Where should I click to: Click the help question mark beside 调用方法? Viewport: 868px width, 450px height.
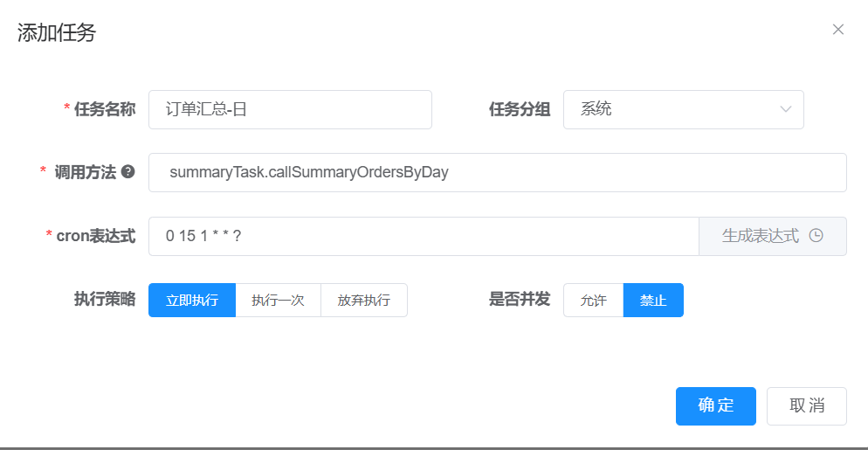coord(127,172)
